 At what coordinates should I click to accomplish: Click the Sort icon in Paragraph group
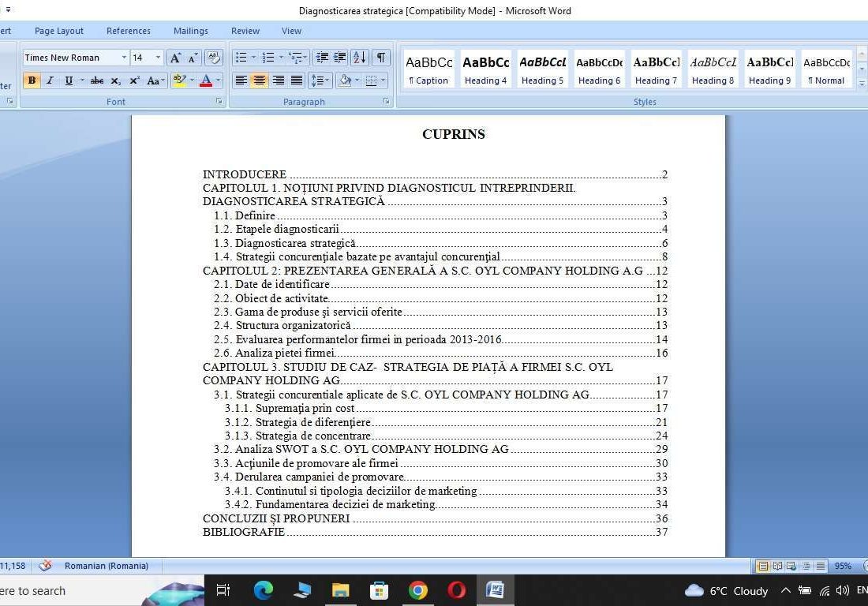coord(359,57)
